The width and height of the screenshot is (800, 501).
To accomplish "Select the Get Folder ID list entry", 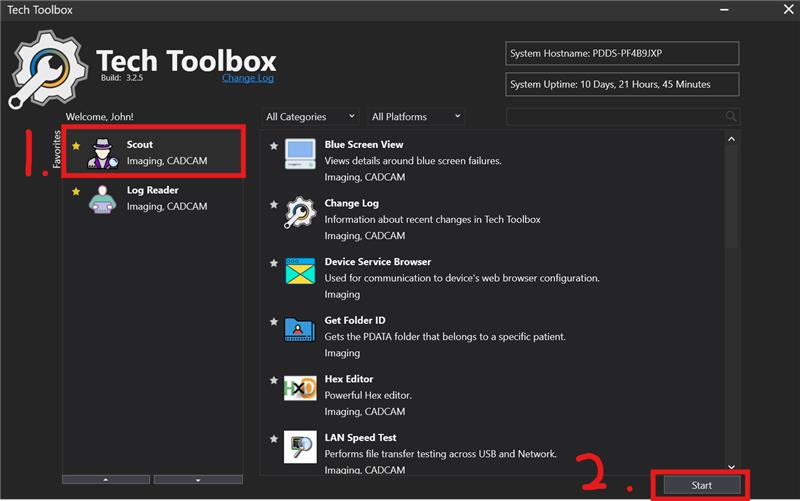I will 492,336.
